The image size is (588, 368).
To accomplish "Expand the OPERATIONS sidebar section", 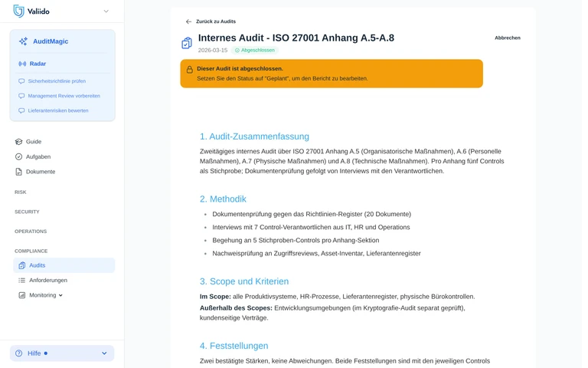I will (x=31, y=232).
